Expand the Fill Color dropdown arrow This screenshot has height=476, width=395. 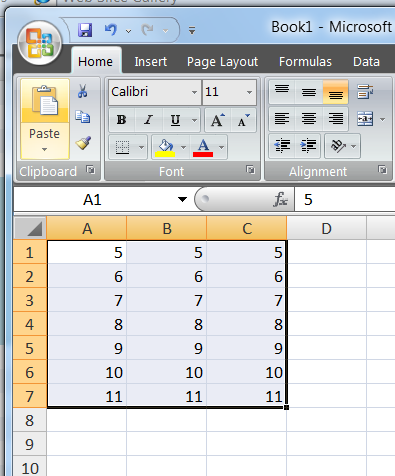[183, 147]
